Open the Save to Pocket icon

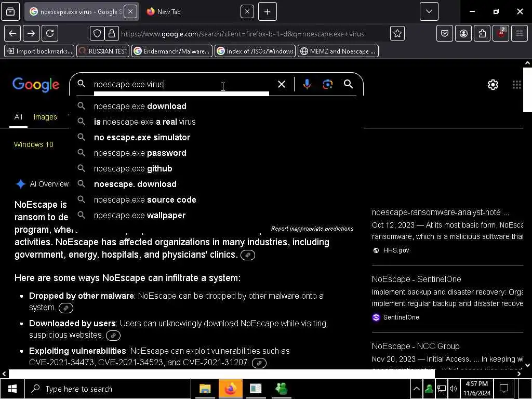[x=445, y=33]
